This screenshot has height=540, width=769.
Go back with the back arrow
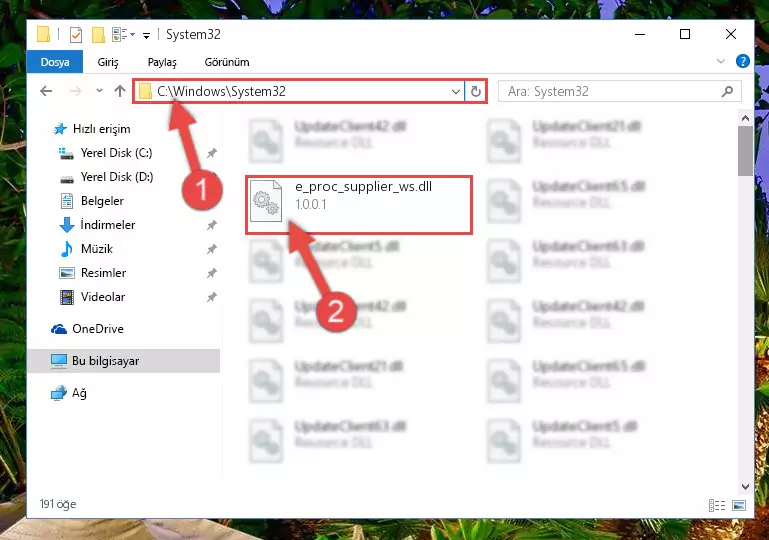tap(46, 91)
